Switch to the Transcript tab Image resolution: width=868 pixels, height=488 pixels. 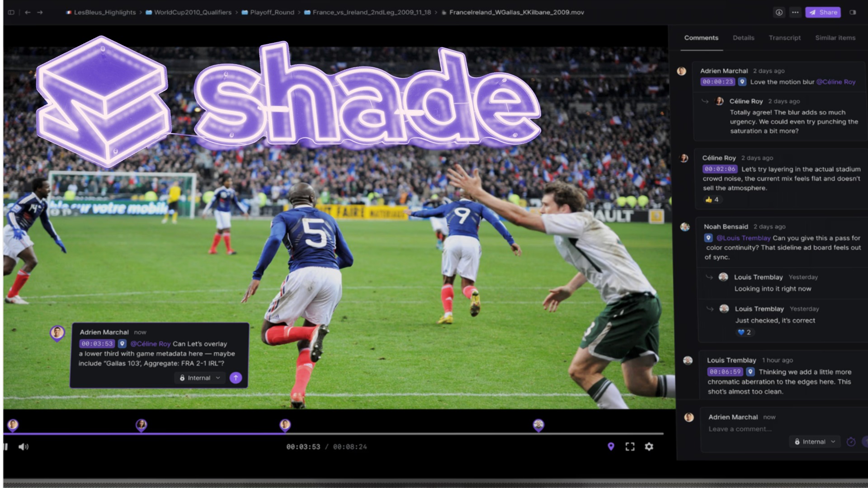coord(784,38)
